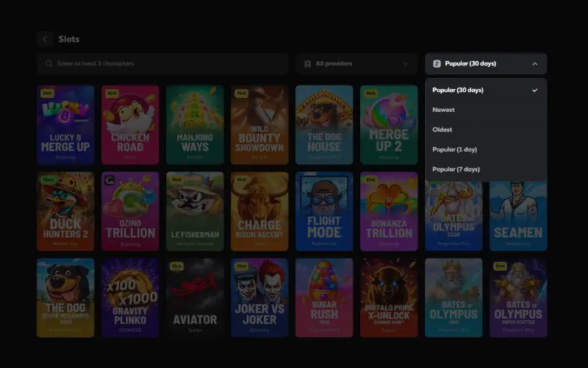
Task: Open the All providers dropdown
Action: tap(356, 63)
